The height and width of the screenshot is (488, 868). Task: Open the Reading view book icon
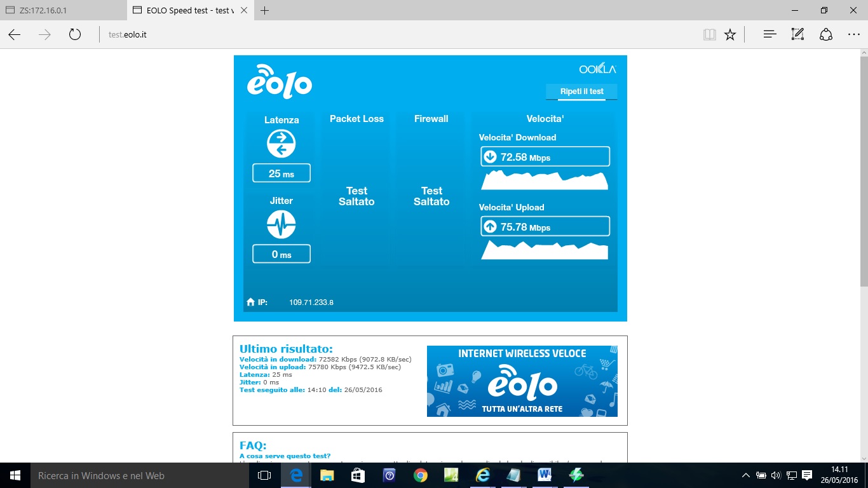click(x=709, y=35)
